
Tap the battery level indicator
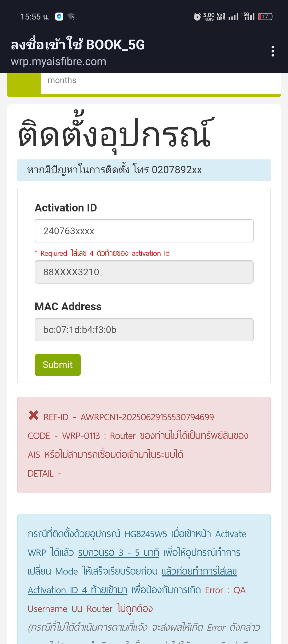(x=265, y=17)
